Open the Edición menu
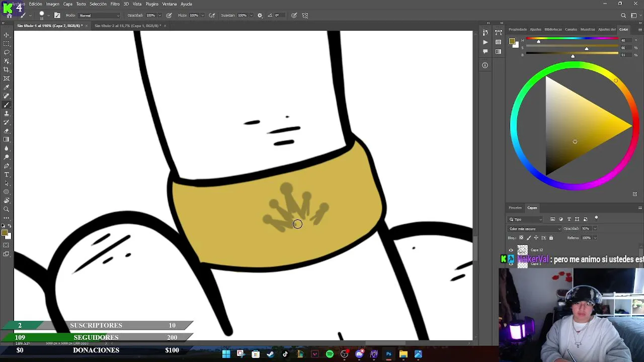This screenshot has width=644, height=362. pos(36,4)
